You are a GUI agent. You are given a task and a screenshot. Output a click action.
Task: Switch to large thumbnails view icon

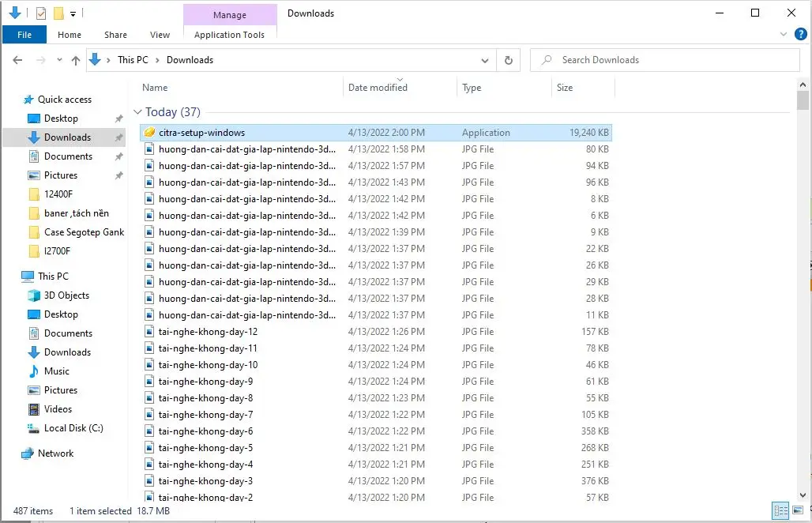point(798,510)
